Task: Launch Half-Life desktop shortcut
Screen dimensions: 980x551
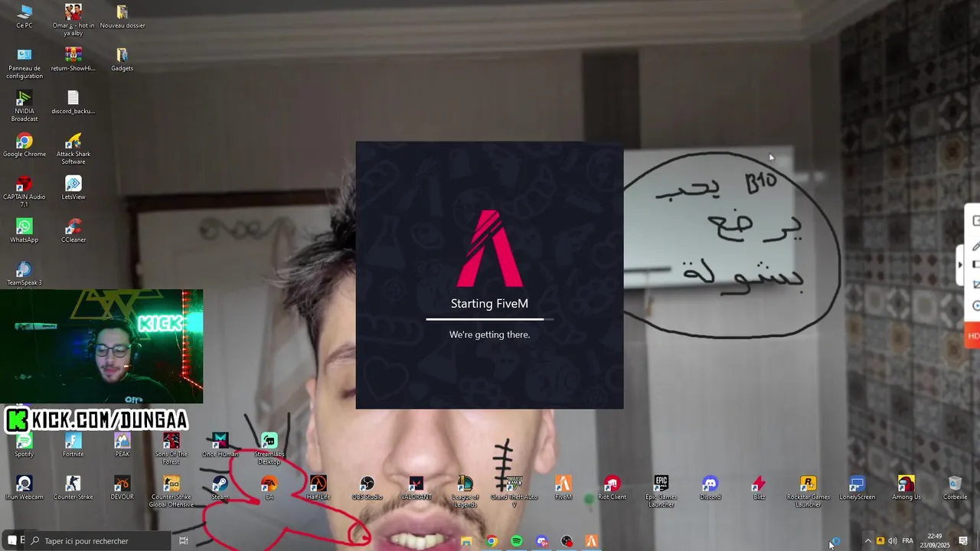Action: pos(318,487)
